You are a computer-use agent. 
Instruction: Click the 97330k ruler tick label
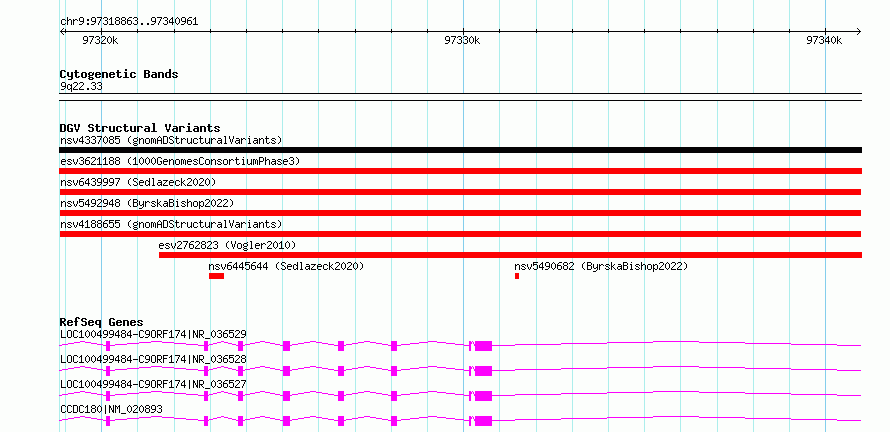point(462,40)
